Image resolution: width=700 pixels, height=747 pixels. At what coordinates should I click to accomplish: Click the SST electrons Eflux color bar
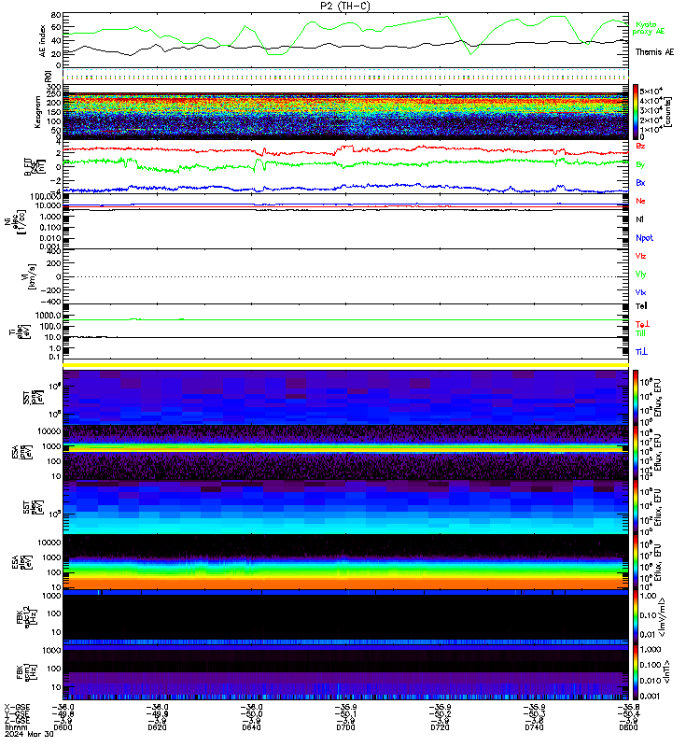pos(636,507)
